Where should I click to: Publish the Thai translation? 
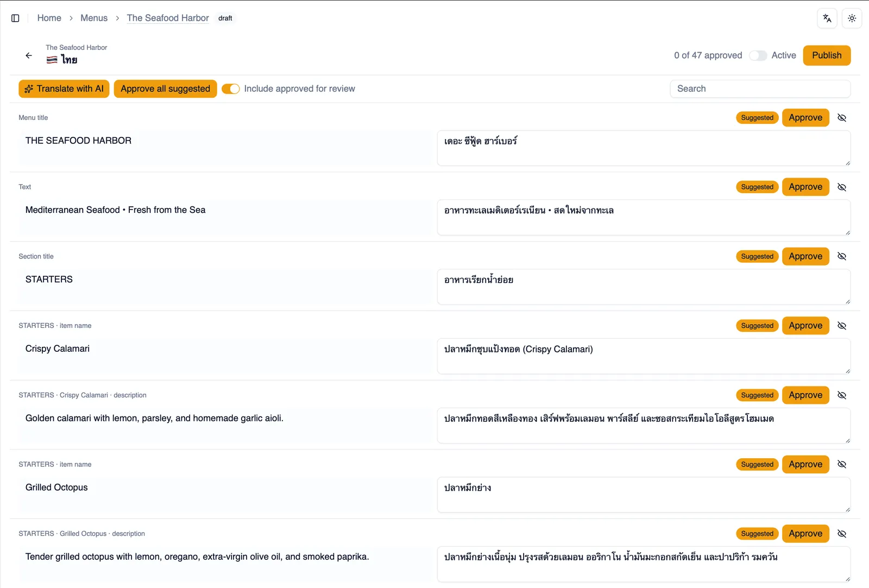827,55
